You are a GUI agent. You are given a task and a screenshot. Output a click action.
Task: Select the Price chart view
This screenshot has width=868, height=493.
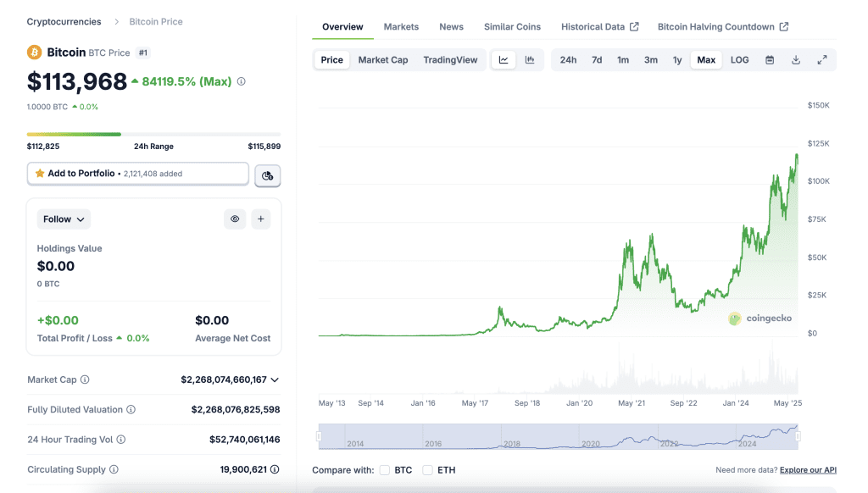click(x=331, y=60)
